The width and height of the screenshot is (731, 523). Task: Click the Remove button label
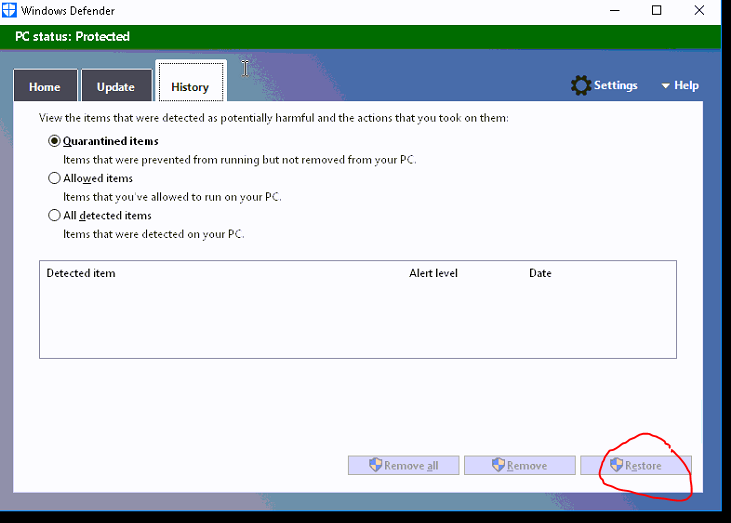[x=527, y=466]
